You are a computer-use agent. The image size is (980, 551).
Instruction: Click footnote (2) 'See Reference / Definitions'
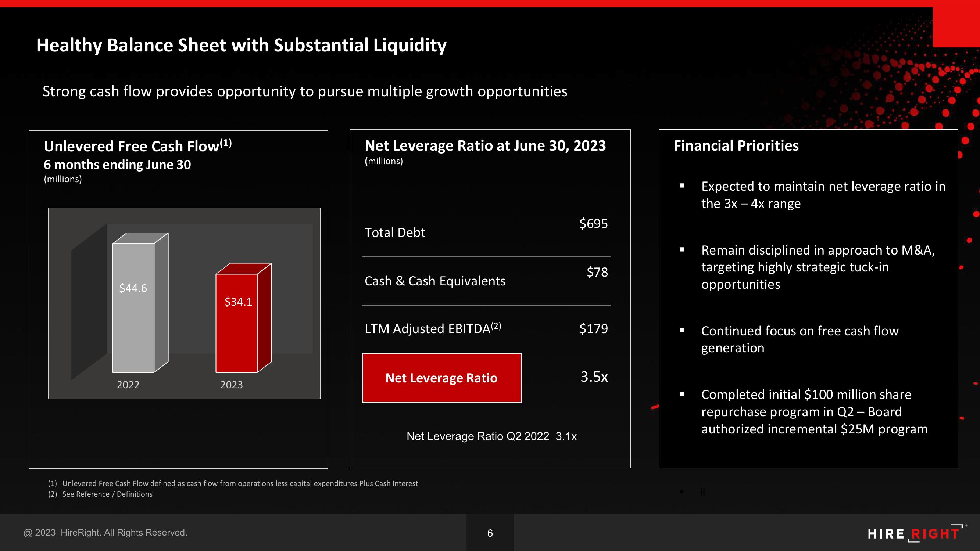click(x=100, y=494)
